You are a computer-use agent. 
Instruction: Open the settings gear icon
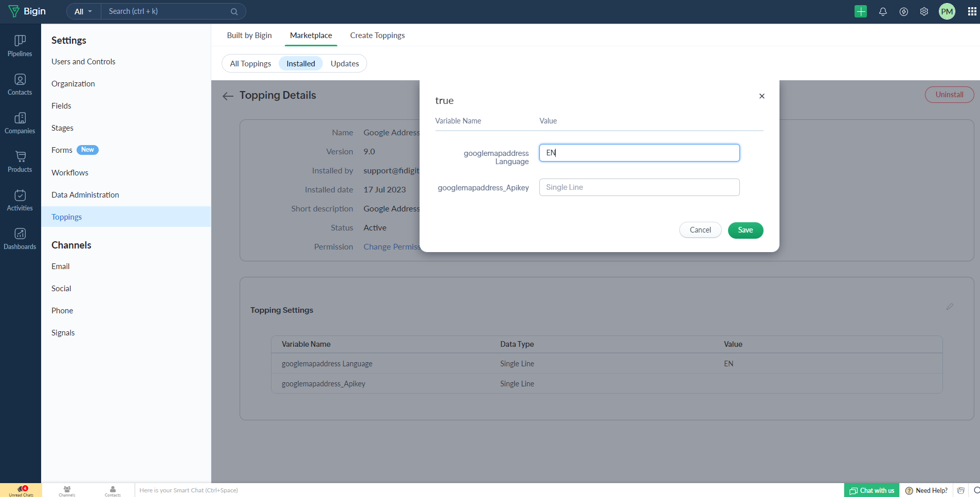click(924, 11)
